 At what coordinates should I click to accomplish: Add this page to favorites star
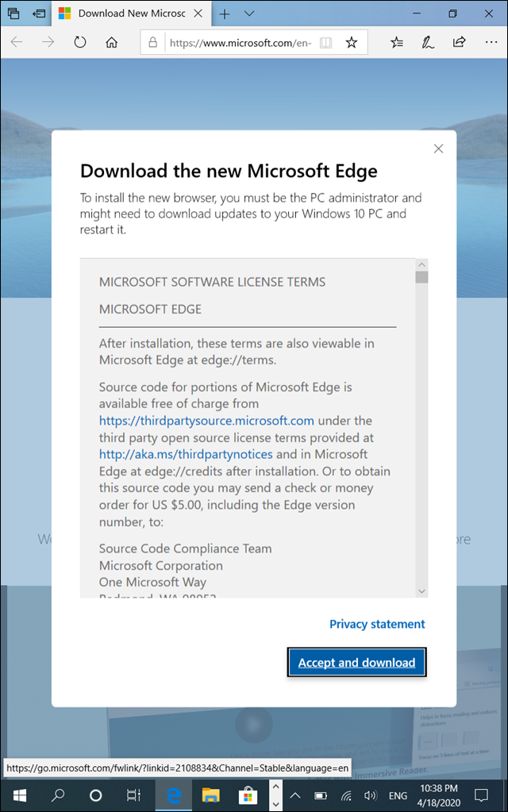pyautogui.click(x=352, y=42)
